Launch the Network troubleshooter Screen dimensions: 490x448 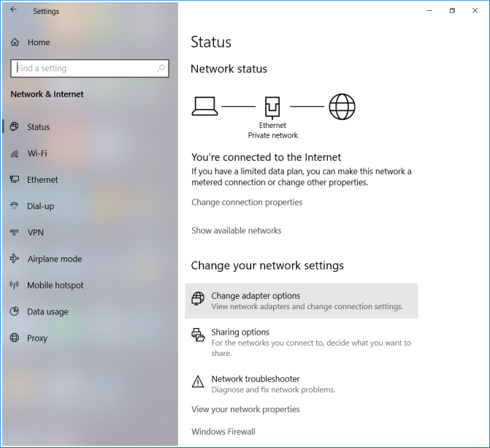256,379
